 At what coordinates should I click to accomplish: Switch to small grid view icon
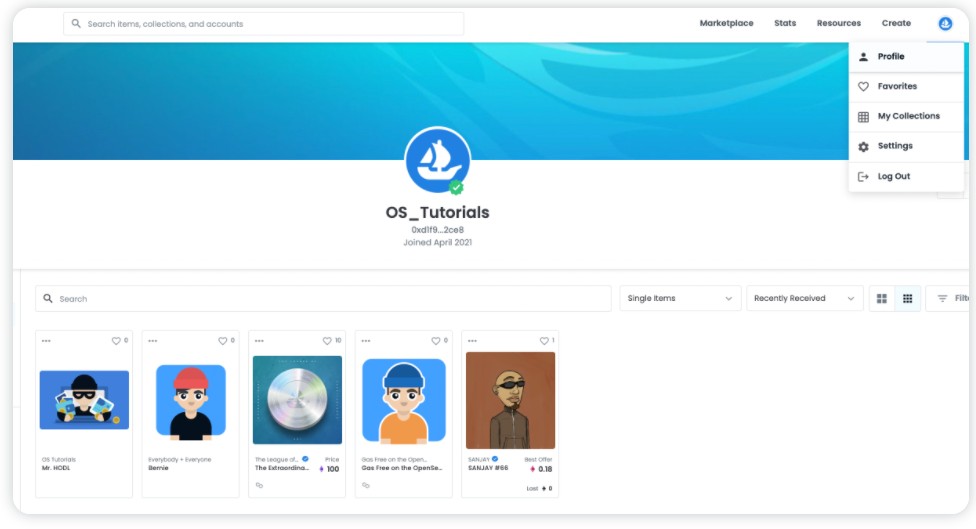(x=908, y=299)
